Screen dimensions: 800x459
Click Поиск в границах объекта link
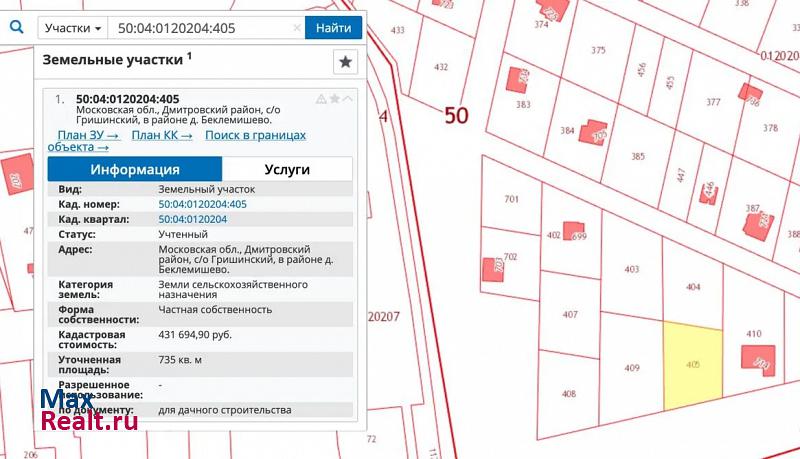pos(255,135)
